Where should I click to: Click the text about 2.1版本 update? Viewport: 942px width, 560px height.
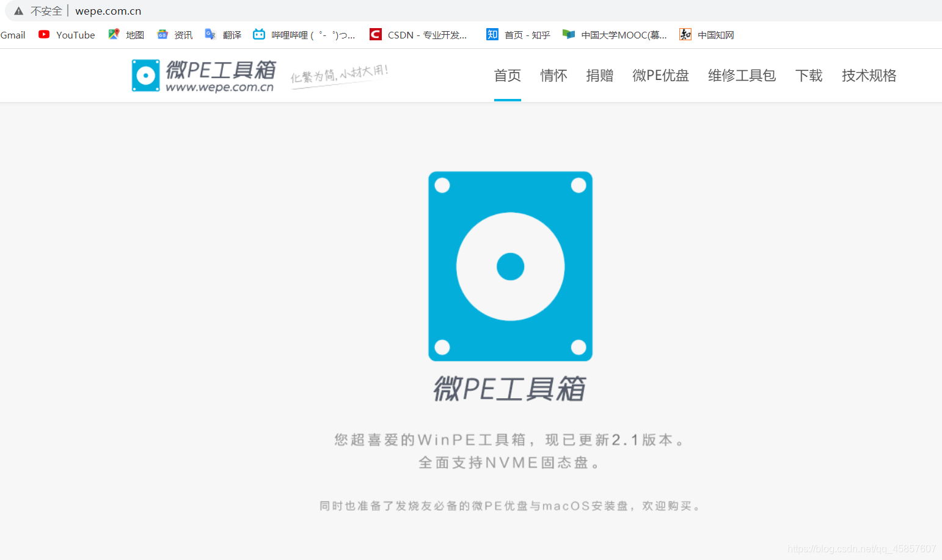pyautogui.click(x=510, y=440)
